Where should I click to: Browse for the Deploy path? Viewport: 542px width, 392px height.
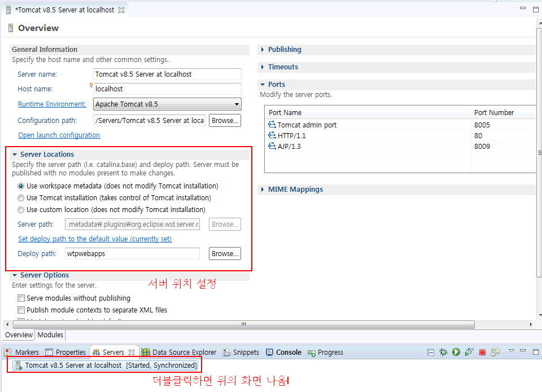225,253
